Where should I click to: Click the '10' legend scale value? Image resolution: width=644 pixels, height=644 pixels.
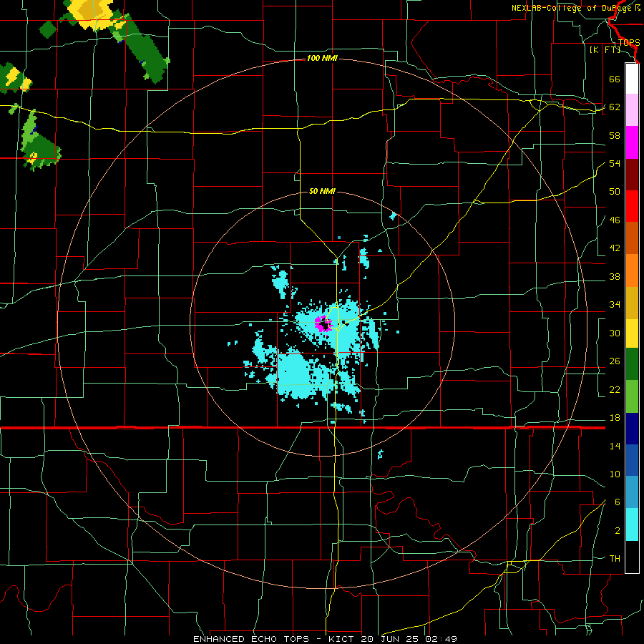(x=615, y=474)
